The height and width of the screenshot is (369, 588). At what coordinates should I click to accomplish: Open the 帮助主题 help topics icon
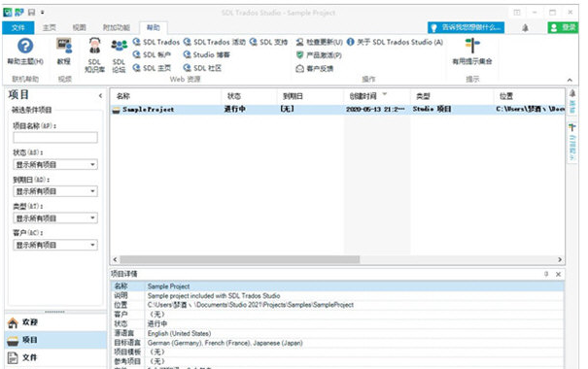[x=25, y=51]
